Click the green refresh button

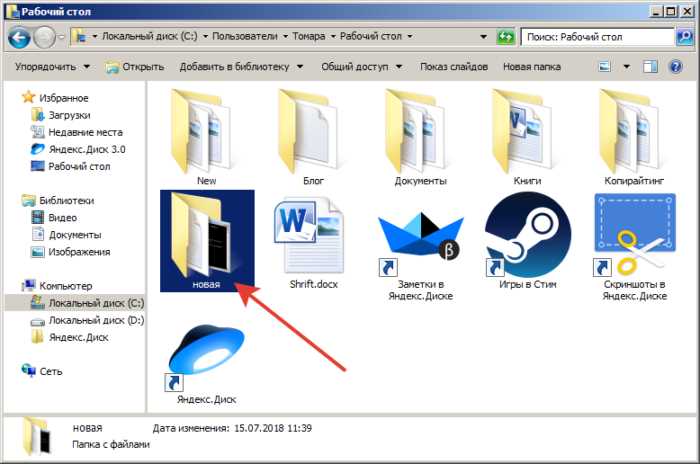[x=505, y=37]
